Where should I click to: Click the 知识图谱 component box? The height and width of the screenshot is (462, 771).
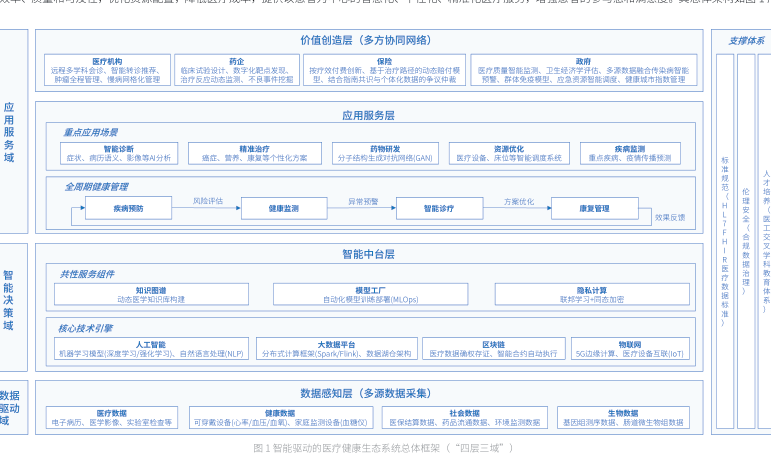(151, 294)
